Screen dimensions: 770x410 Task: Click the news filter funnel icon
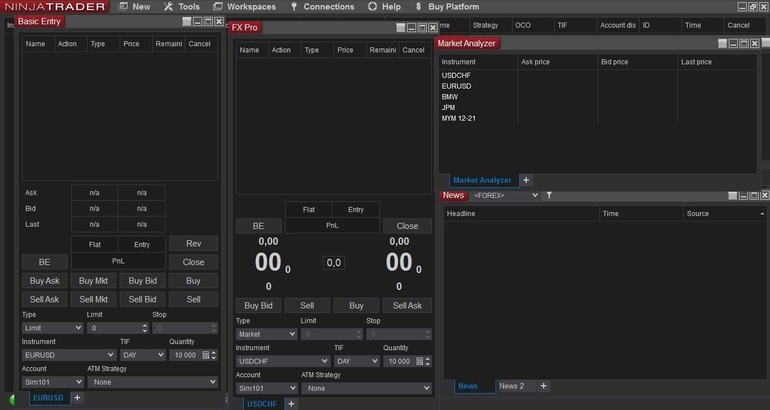[x=549, y=196]
